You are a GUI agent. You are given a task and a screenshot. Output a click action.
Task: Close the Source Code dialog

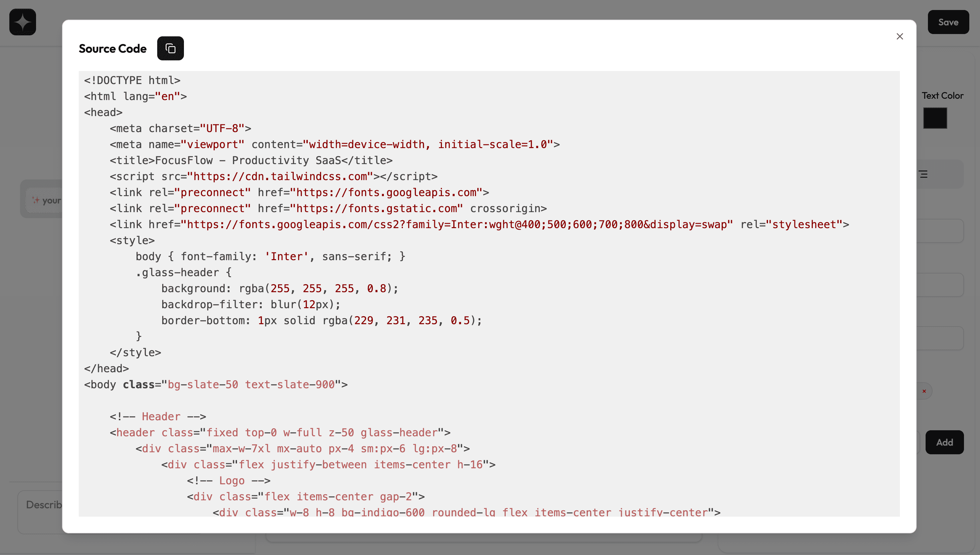(900, 36)
